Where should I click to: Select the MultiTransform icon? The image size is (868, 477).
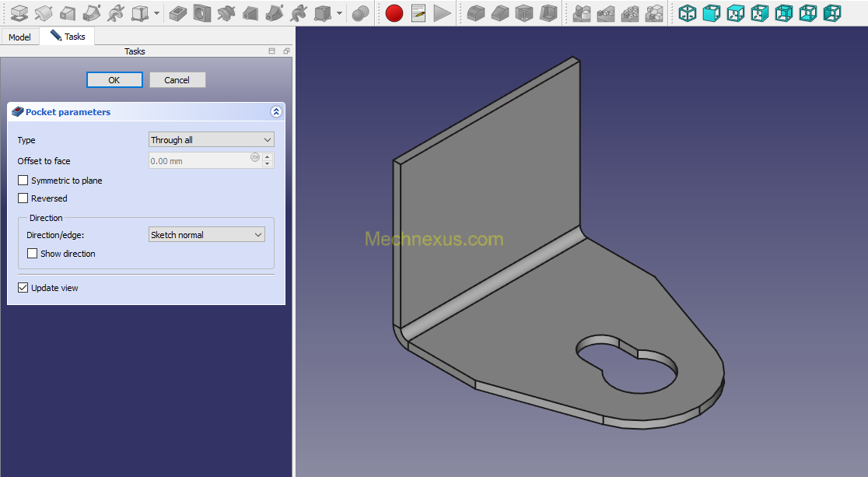[x=654, y=12]
